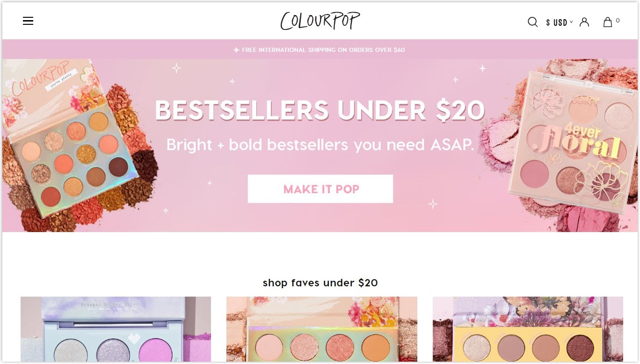Select the Bestsellers Under $20 headline
Viewport: 640px width, 364px height.
320,111
